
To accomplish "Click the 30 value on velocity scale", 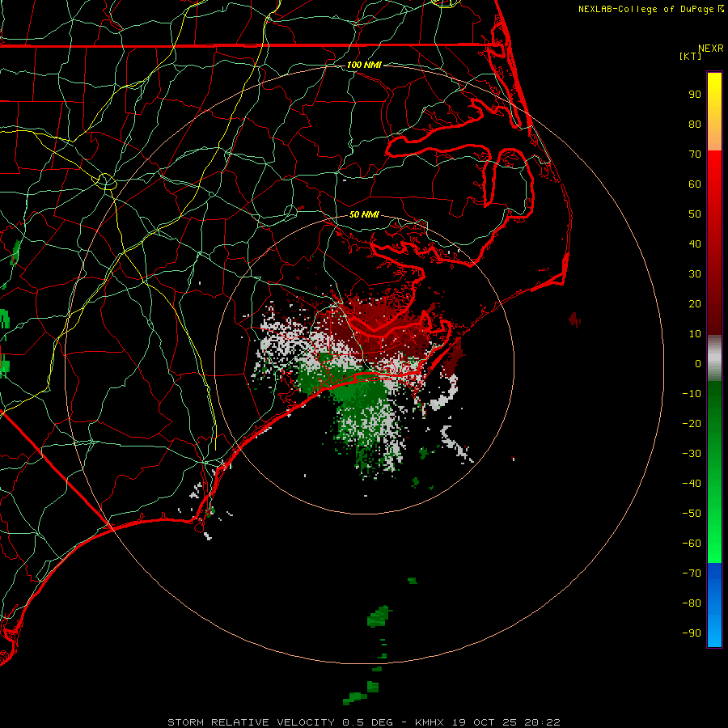I will (695, 274).
